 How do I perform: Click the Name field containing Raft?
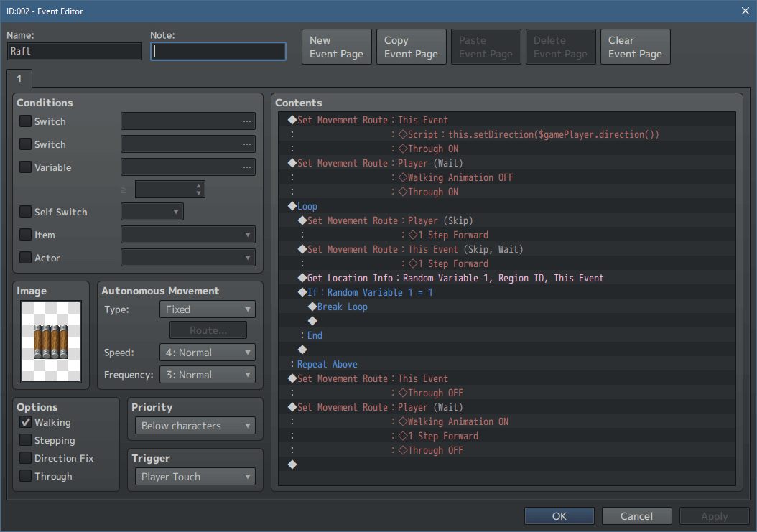pyautogui.click(x=75, y=51)
